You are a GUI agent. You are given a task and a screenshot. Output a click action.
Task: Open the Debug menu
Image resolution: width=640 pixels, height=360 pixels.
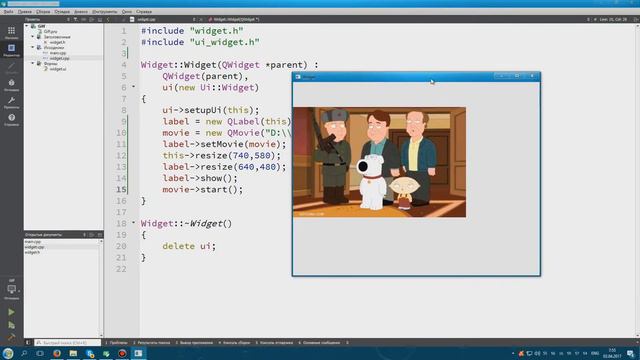click(x=62, y=12)
